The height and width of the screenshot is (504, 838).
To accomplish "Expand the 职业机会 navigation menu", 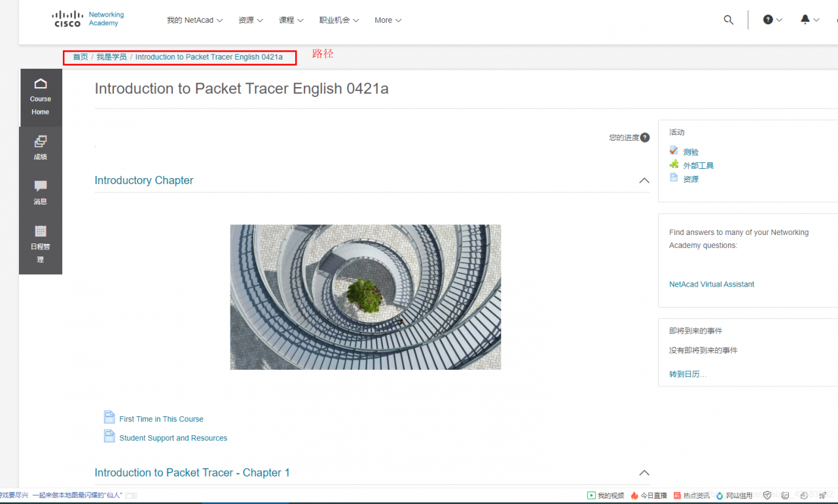I will 339,20.
